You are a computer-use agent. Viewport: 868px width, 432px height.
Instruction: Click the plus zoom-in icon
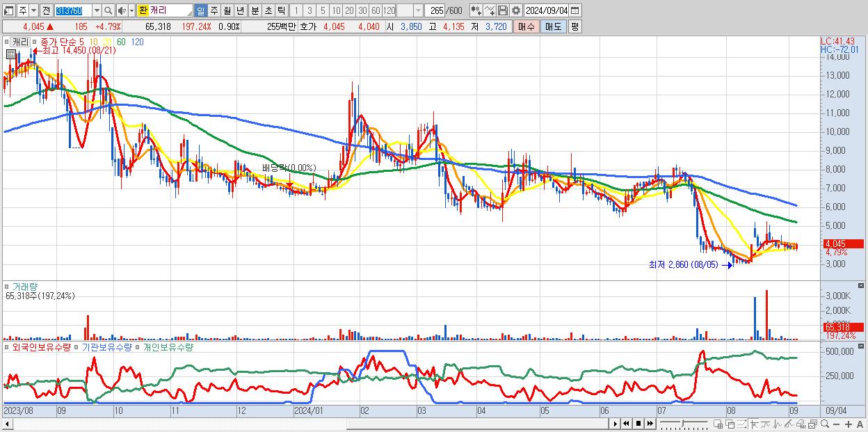849,424
